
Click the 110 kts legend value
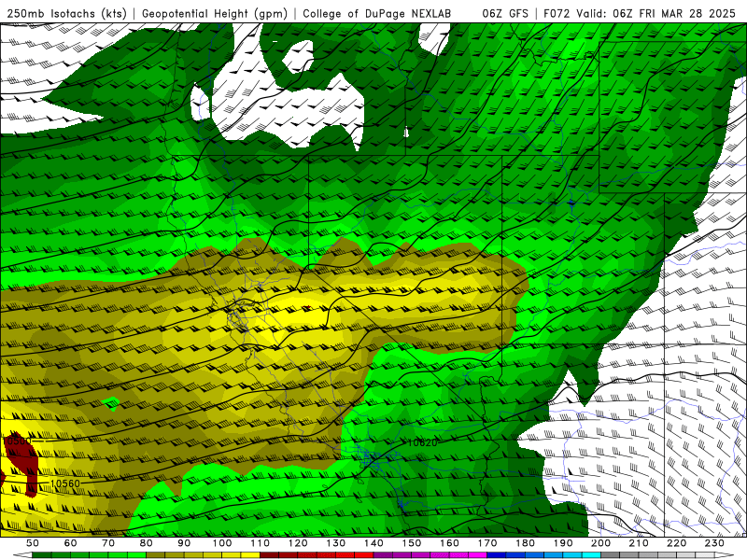tap(261, 543)
